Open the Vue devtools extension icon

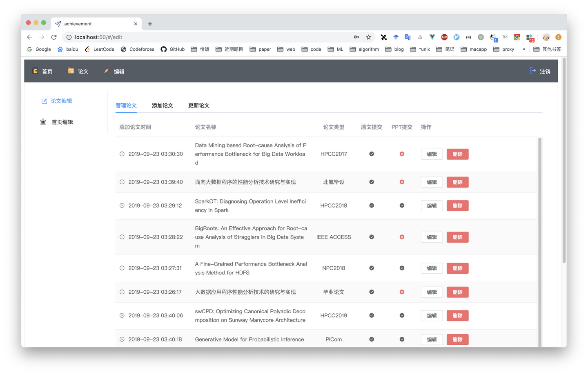[432, 37]
